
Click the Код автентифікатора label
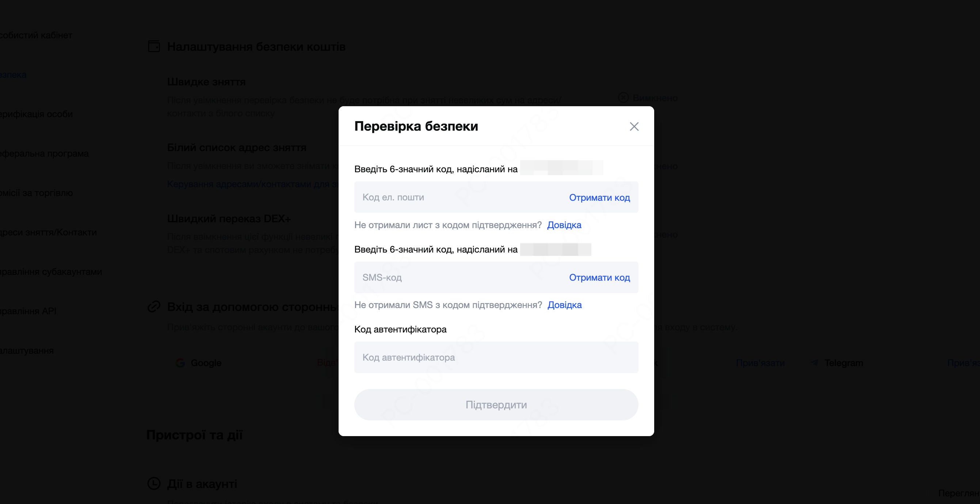[400, 329]
